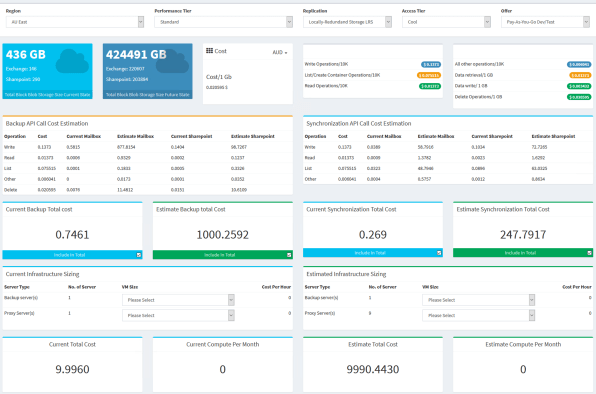The width and height of the screenshot is (596, 394).
Task: Open the Region dropdown showing AU East
Action: [74, 22]
